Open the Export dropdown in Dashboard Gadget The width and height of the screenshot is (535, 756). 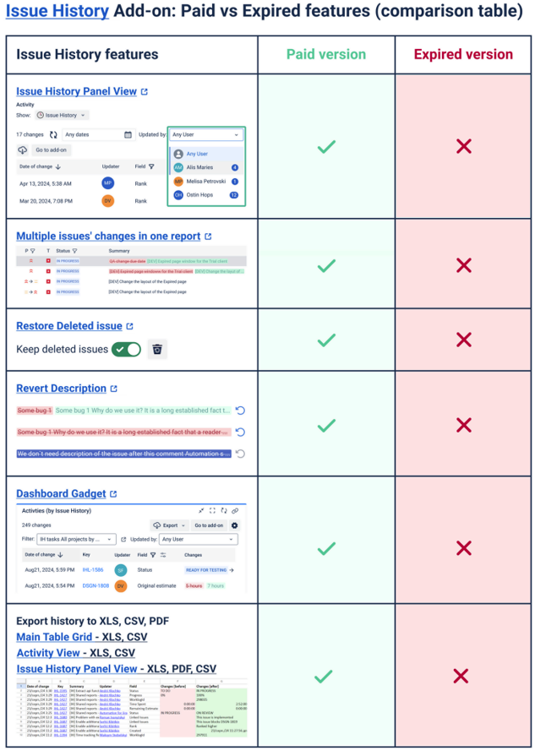coord(168,525)
